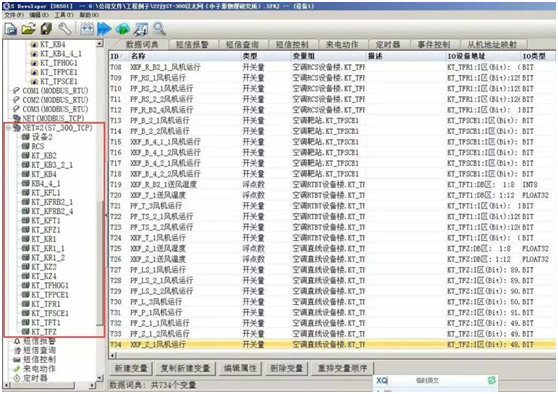Image resolution: width=558 pixels, height=394 pixels.
Task: Click the blue fast-forward arrows icon
Action: pyautogui.click(x=104, y=29)
